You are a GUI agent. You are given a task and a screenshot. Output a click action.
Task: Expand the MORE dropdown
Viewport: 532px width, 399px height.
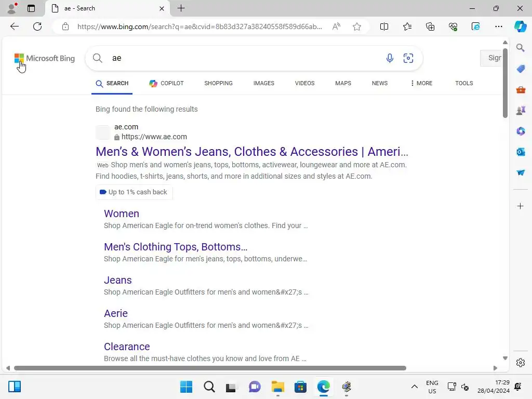[x=421, y=83]
